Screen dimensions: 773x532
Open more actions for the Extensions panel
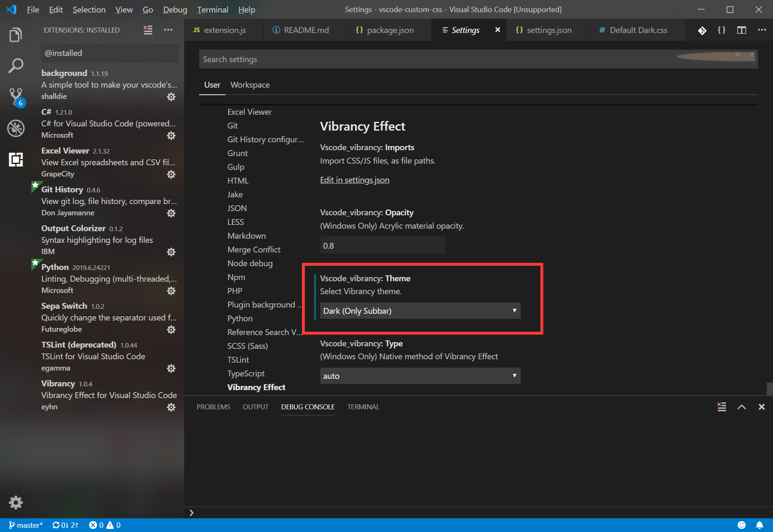(168, 30)
